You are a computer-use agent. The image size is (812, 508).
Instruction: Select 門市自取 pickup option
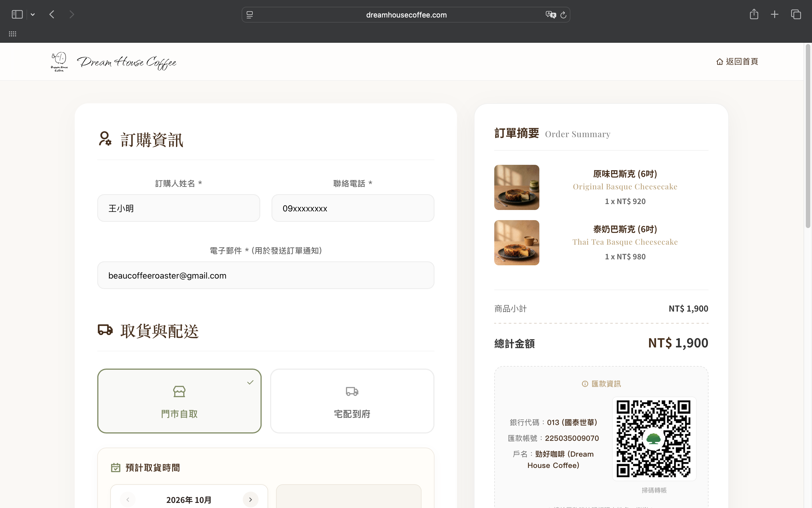(x=179, y=401)
